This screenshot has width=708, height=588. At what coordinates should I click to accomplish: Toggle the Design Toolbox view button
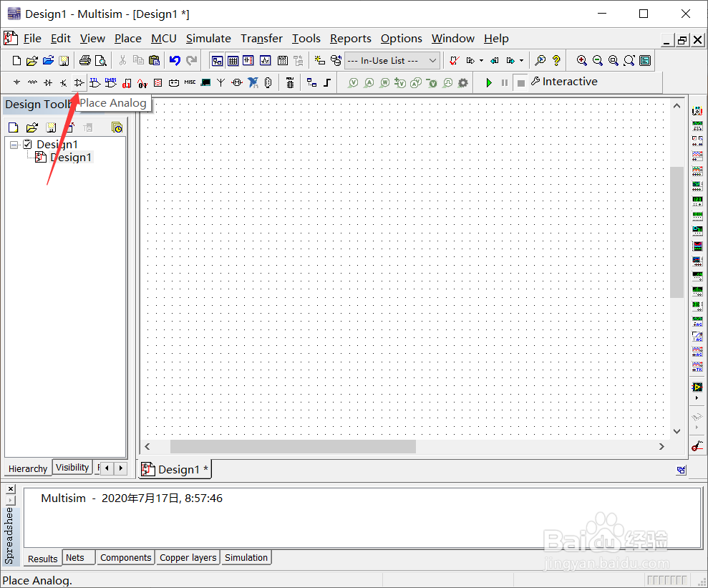tap(217, 60)
